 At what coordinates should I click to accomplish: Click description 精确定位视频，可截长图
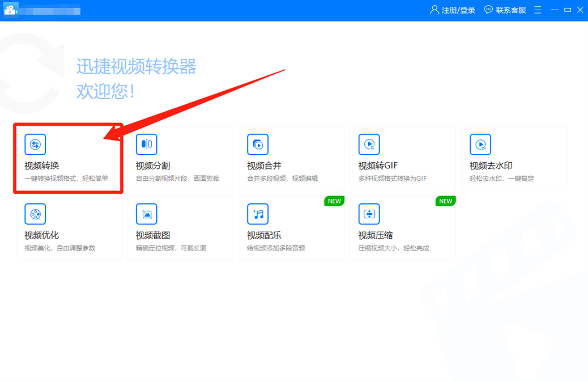(172, 248)
